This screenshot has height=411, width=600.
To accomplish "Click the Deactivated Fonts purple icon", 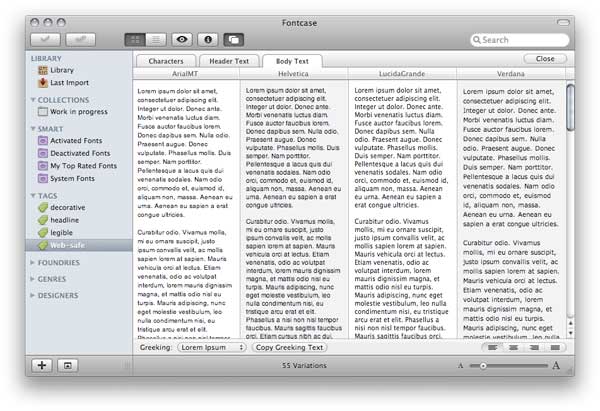I will (43, 153).
